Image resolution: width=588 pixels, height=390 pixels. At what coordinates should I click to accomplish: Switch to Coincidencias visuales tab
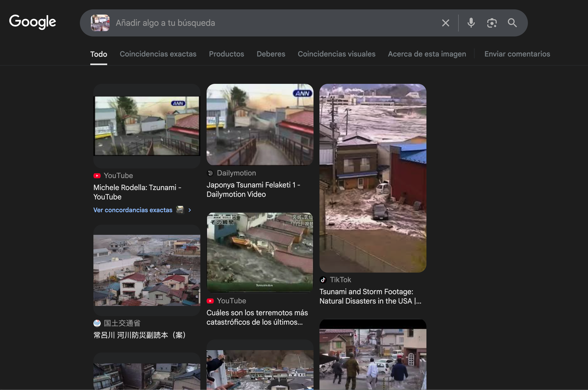336,54
